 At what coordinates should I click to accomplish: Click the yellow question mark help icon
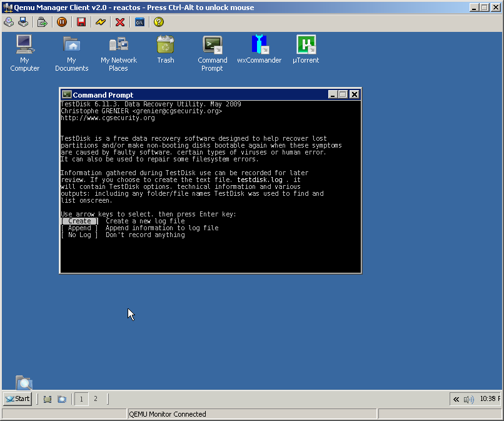[x=159, y=22]
